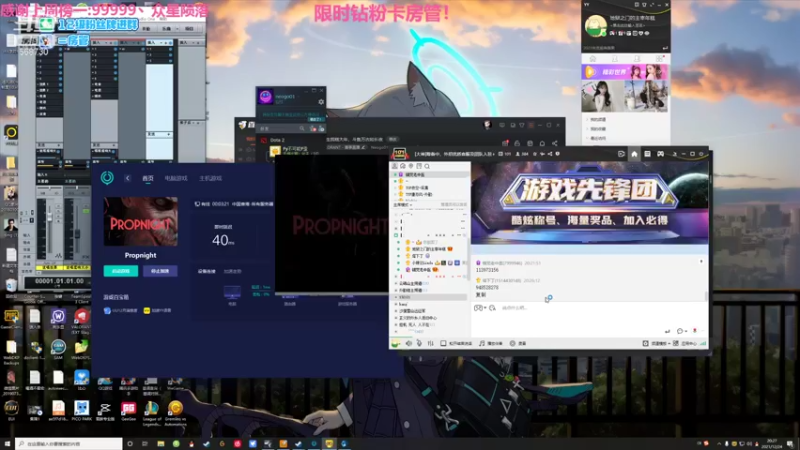Click the Steam icon in the taskbar
The height and width of the screenshot is (450, 800).
point(206,444)
